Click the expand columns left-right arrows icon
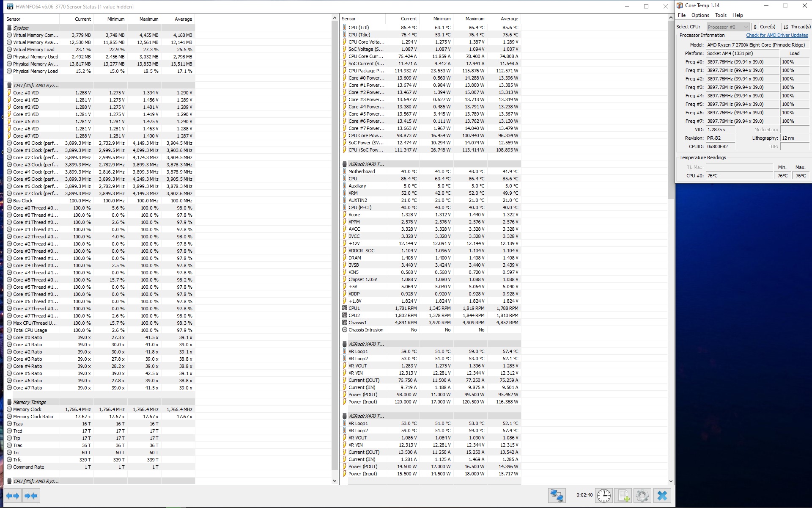Image resolution: width=812 pixels, height=508 pixels. tap(13, 496)
